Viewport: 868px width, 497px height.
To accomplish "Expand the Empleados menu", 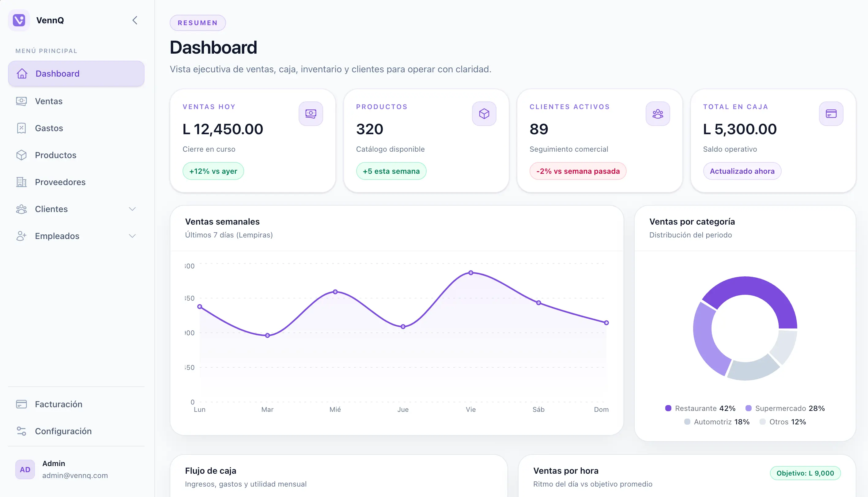I will [76, 236].
